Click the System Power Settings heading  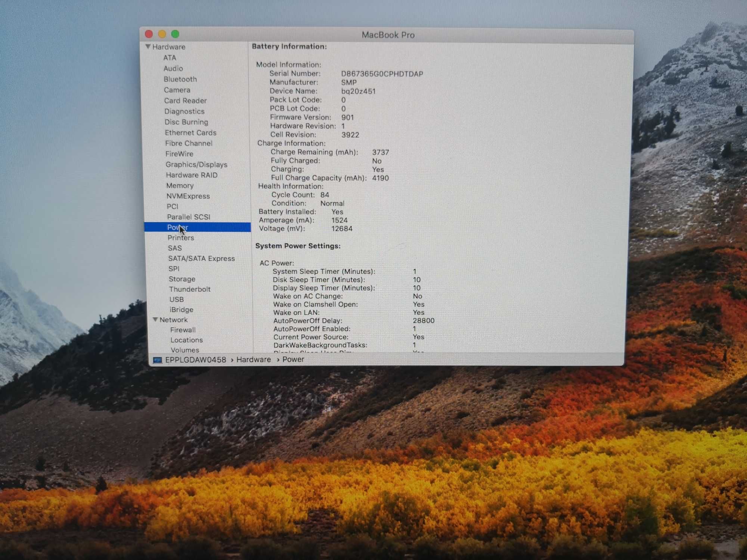coord(298,246)
